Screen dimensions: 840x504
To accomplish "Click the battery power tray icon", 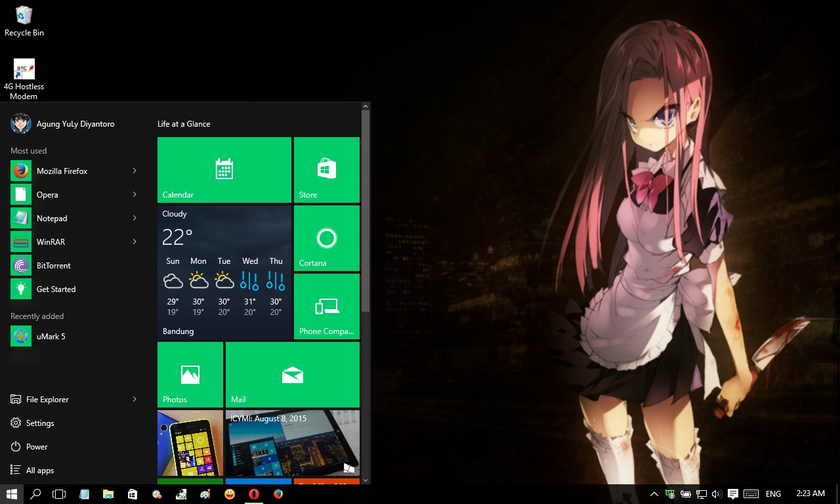I will (x=686, y=494).
